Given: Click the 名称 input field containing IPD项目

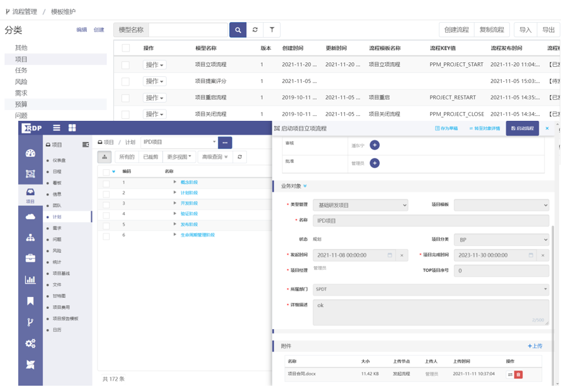Looking at the screenshot, I should [x=431, y=221].
